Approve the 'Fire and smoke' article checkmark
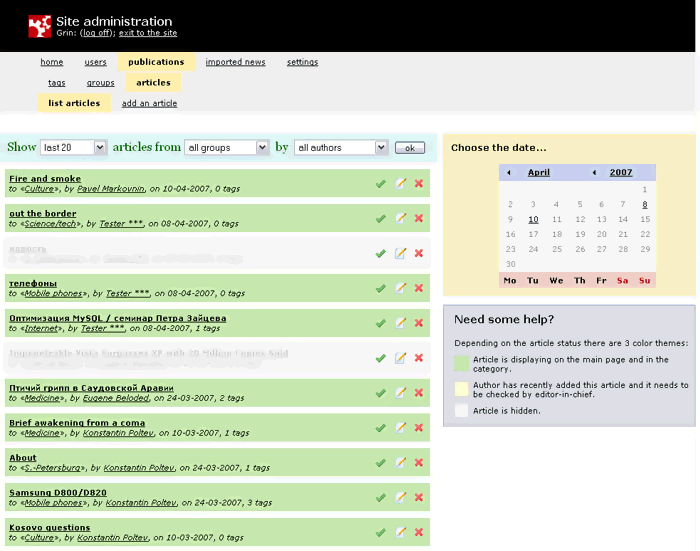Image resolution: width=700 pixels, height=551 pixels. coord(380,184)
